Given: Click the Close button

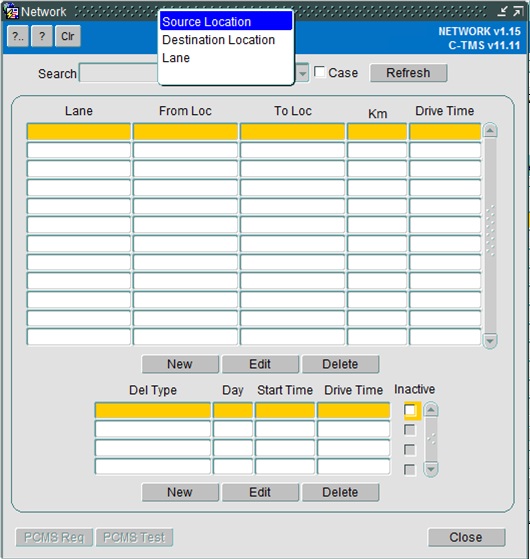Looking at the screenshot, I should [466, 537].
